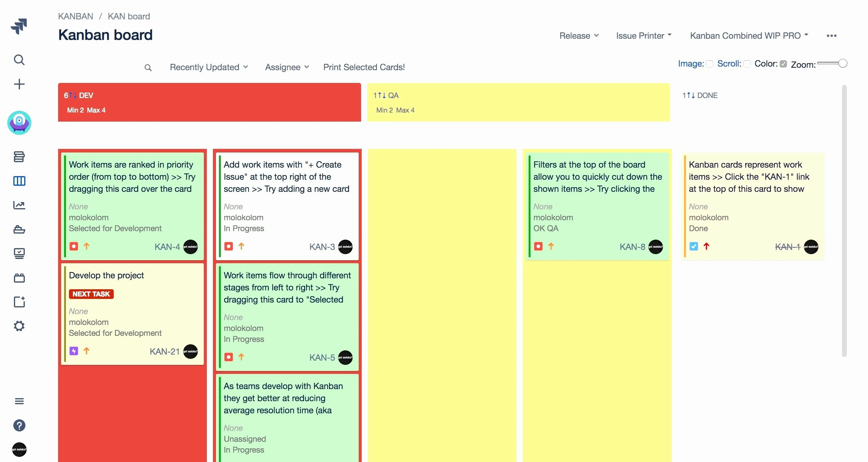Click the releases ship icon in sidebar
The height and width of the screenshot is (462, 868).
pyautogui.click(x=19, y=229)
